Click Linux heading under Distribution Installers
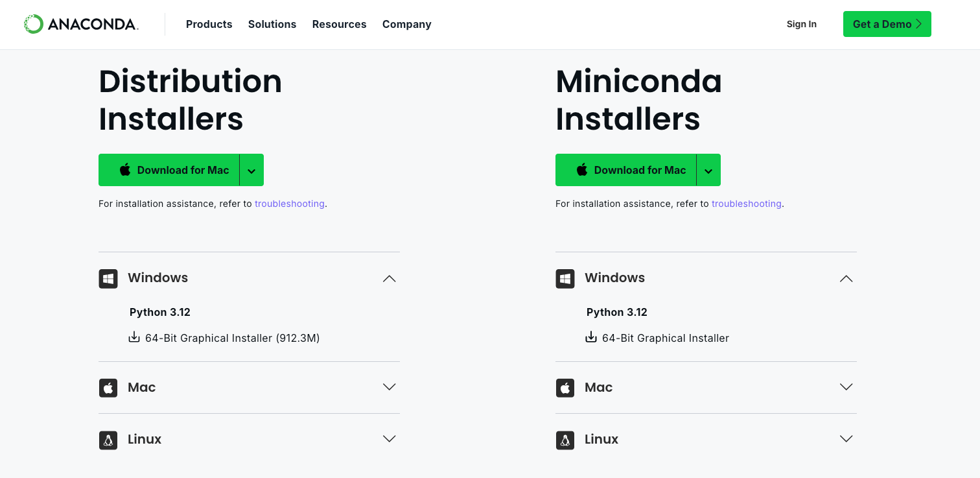Image resolution: width=980 pixels, height=478 pixels. click(x=145, y=439)
